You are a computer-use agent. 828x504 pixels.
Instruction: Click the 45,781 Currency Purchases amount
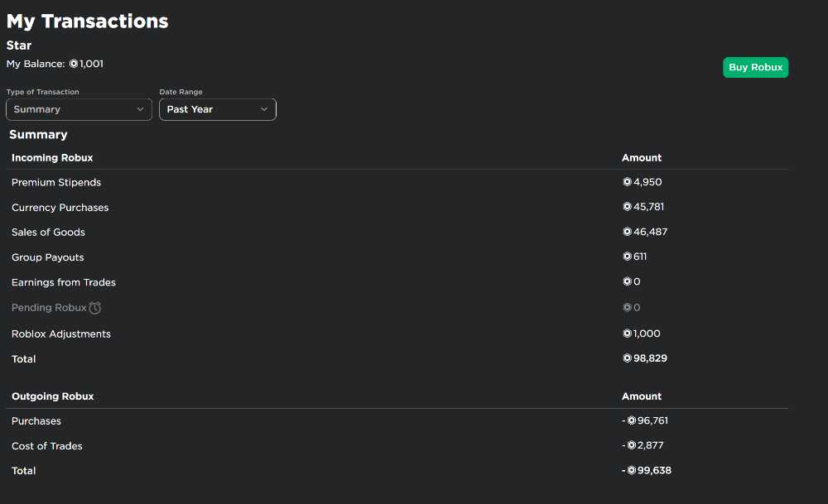point(648,207)
